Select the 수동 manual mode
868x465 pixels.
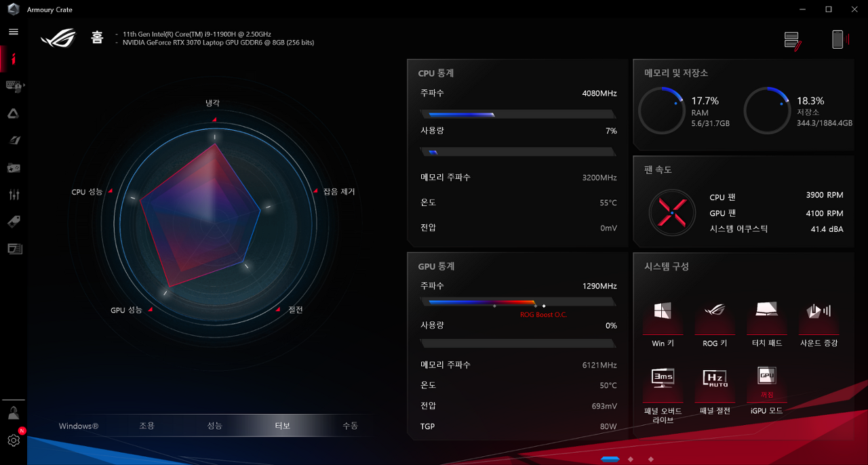tap(350, 426)
